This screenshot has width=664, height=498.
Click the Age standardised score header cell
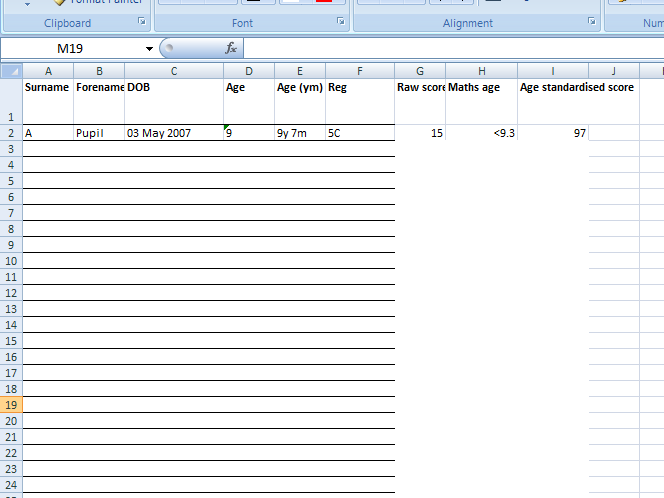click(x=553, y=102)
